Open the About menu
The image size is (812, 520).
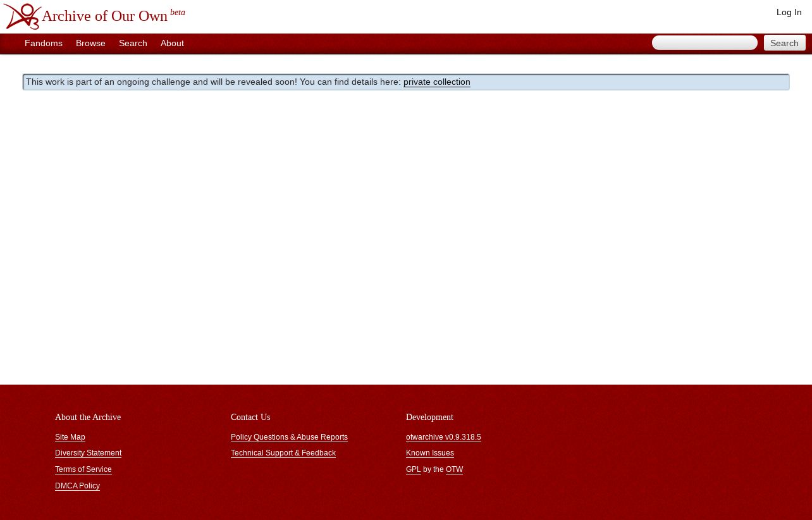(x=172, y=43)
